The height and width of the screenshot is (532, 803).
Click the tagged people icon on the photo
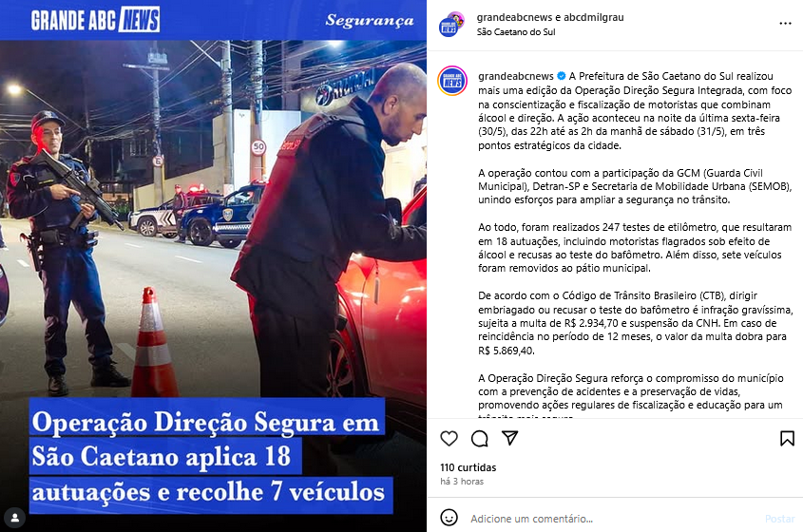15,517
